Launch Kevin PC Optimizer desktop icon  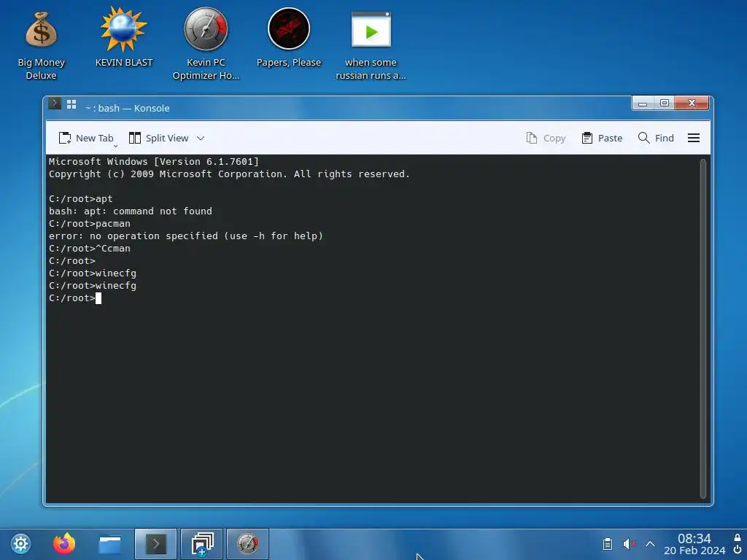click(x=206, y=44)
